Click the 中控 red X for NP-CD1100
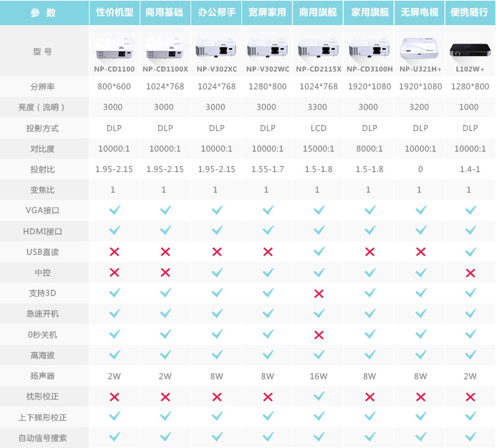Viewport: 496px width, 448px height. pos(114,273)
